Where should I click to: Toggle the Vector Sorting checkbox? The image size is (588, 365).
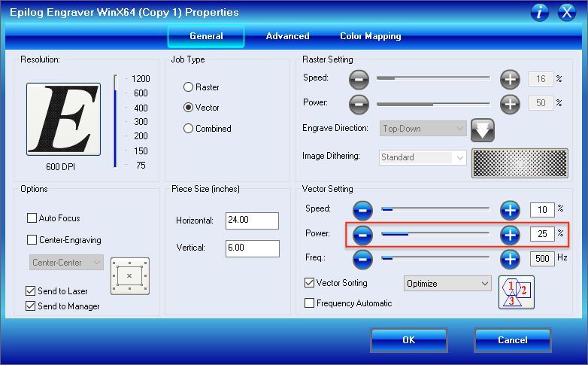pos(309,283)
